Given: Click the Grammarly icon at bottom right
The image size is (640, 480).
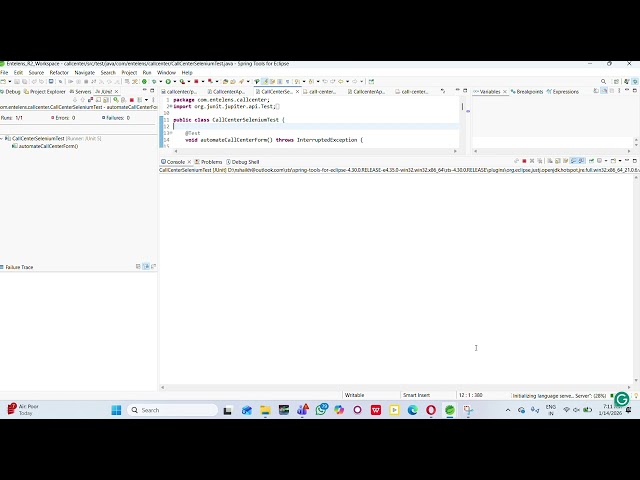Looking at the screenshot, I should [x=621, y=399].
